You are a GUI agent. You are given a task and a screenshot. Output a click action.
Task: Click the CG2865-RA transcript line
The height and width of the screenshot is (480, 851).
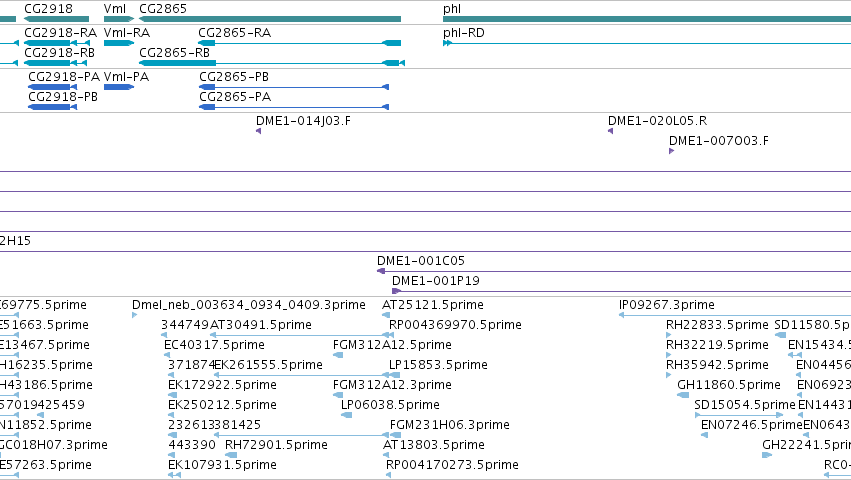300,43
